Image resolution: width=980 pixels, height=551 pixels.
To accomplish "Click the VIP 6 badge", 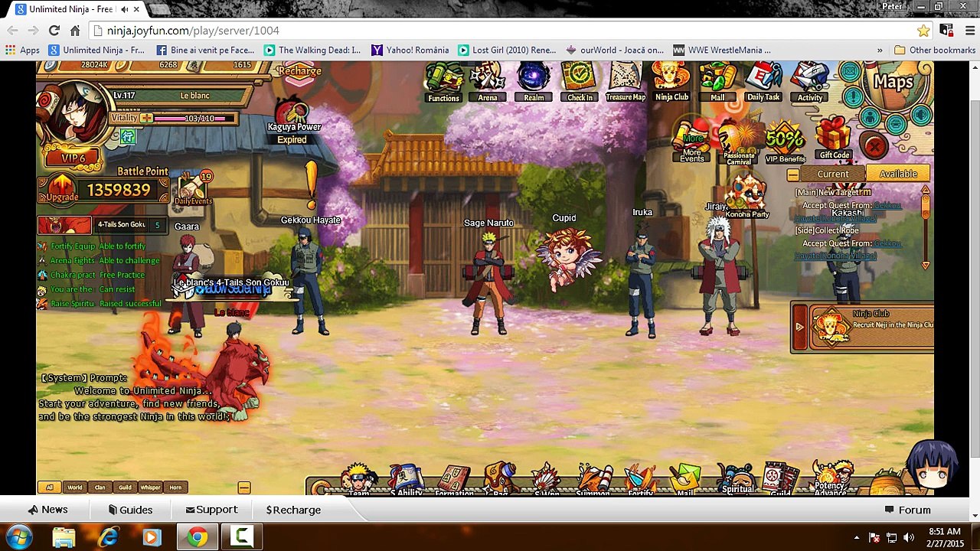I will point(73,158).
